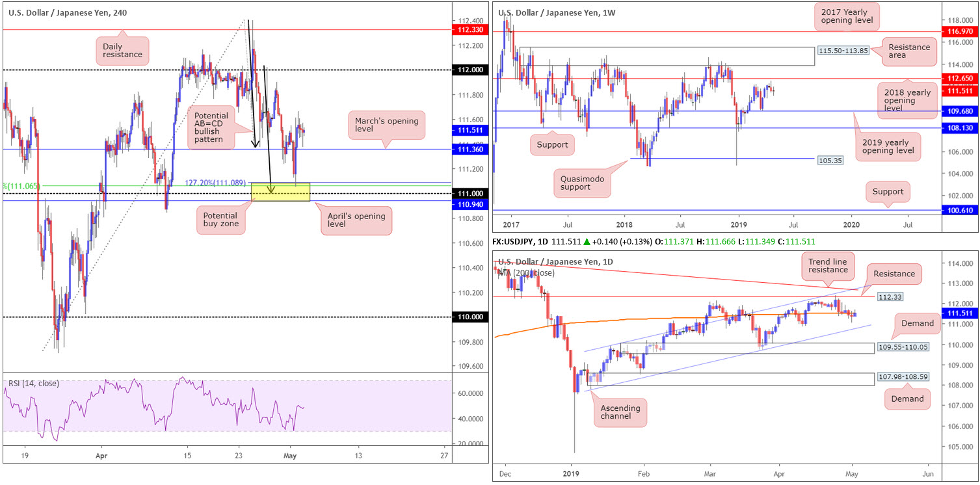
Task: Click April's opening level callout
Action: [x=354, y=221]
